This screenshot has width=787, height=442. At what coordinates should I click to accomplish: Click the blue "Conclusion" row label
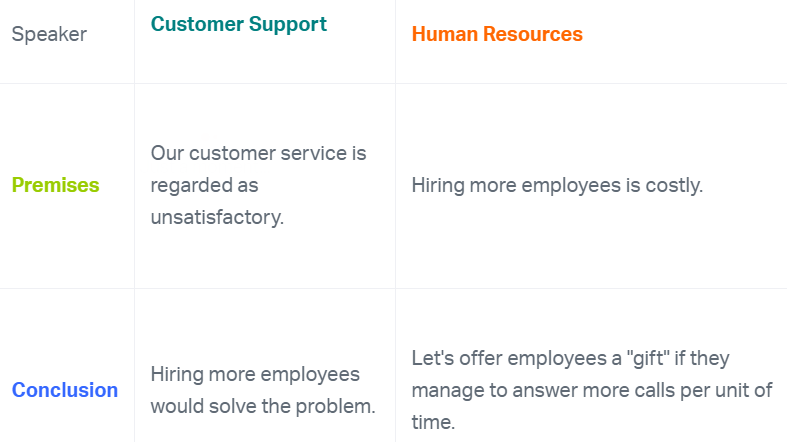(x=65, y=390)
